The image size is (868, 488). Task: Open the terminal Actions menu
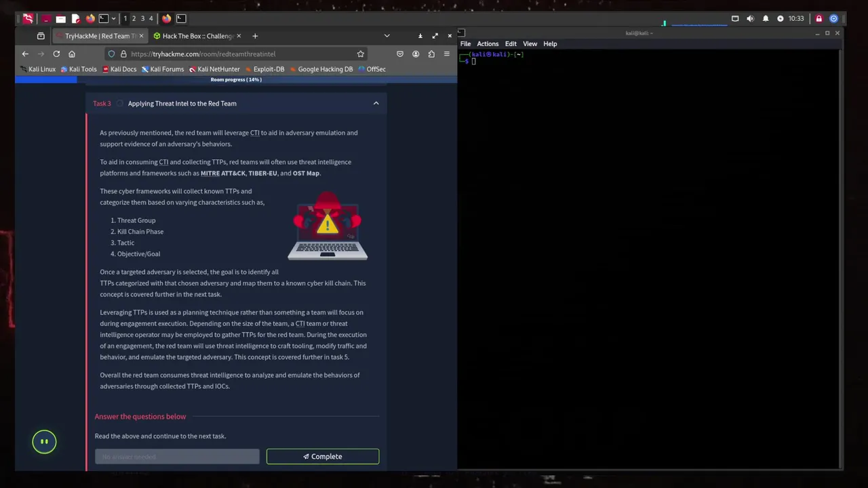[x=488, y=44]
